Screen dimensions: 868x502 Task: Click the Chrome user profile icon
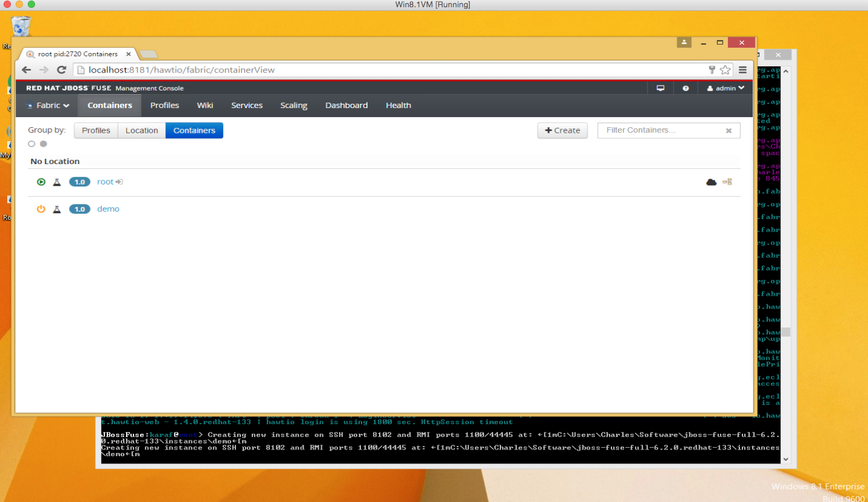(684, 42)
